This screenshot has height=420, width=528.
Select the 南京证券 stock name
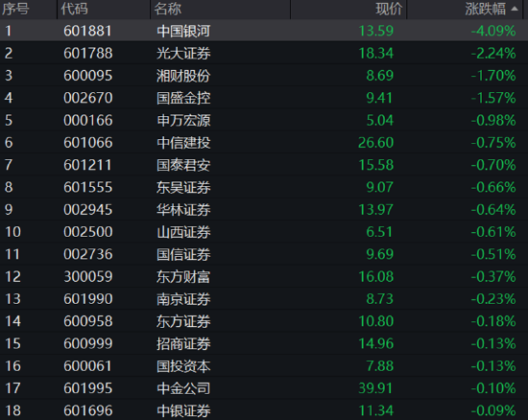(183, 298)
